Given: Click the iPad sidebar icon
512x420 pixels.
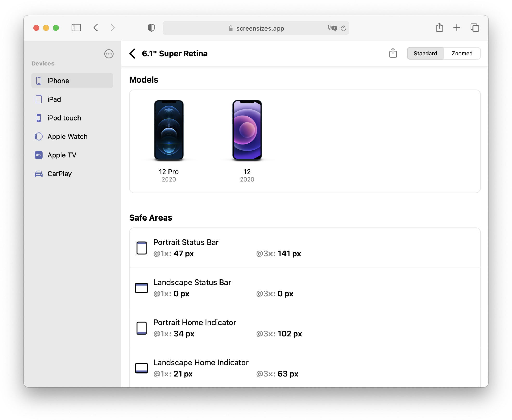Looking at the screenshot, I should click(38, 99).
